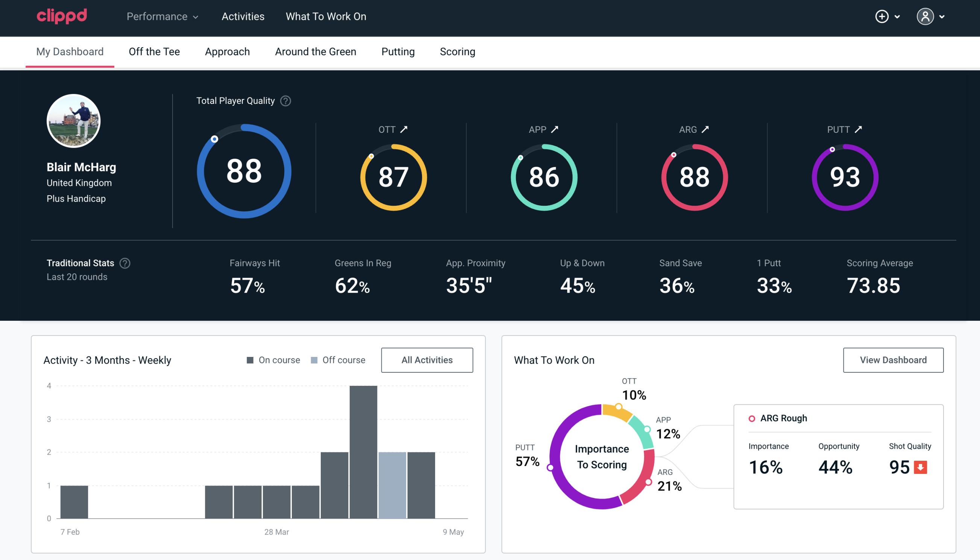This screenshot has width=980, height=560.
Task: Open the OTT upward trend arrow
Action: (404, 129)
